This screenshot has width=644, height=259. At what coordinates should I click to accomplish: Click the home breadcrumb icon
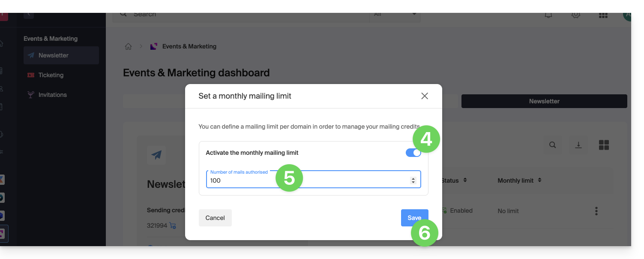click(128, 46)
